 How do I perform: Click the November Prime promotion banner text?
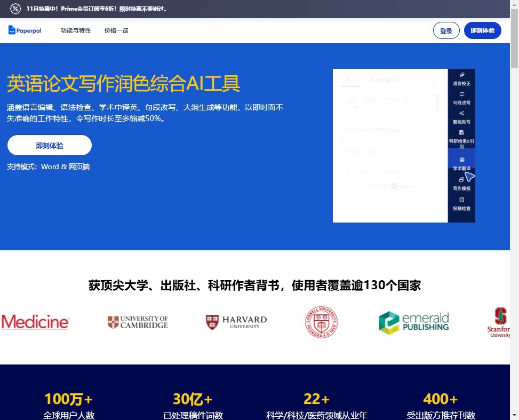[97, 9]
